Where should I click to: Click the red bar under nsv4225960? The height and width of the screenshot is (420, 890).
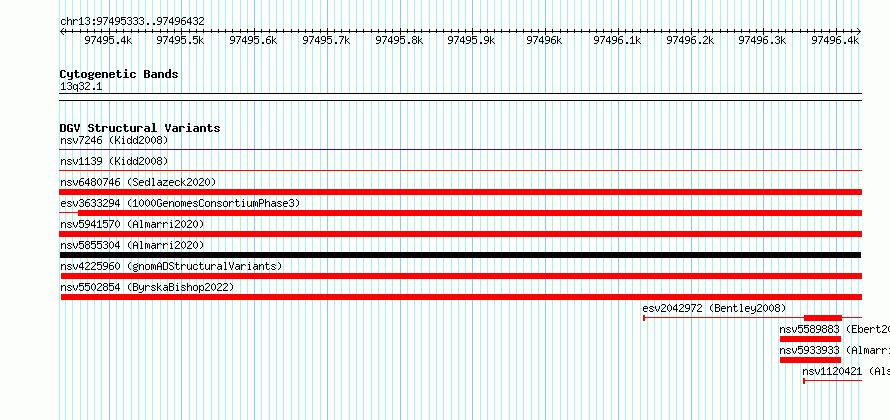coord(461,276)
